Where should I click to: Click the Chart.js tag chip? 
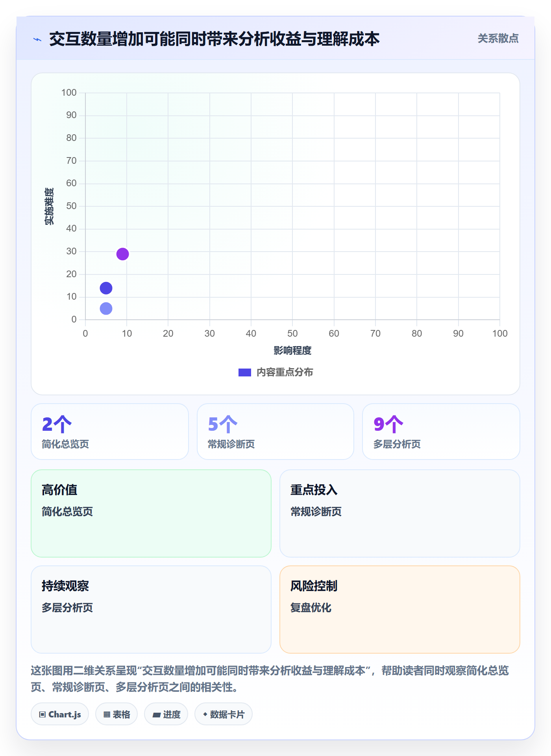(x=60, y=714)
